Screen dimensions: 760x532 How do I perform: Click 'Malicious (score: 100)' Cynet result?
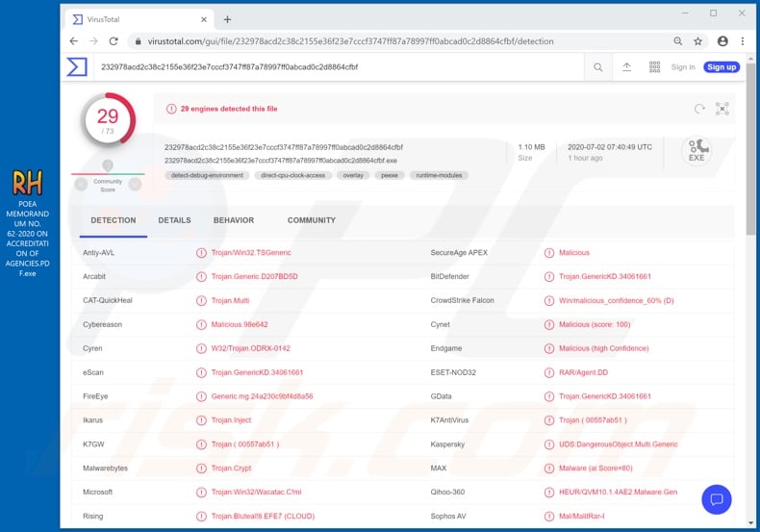point(595,324)
